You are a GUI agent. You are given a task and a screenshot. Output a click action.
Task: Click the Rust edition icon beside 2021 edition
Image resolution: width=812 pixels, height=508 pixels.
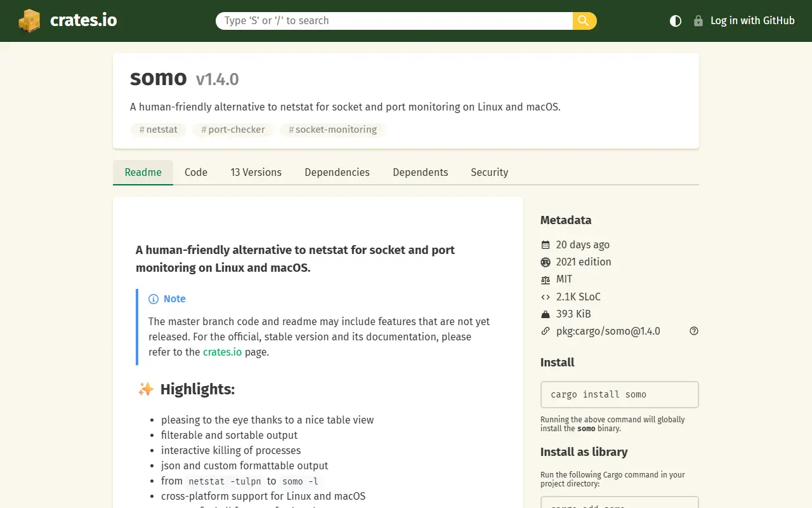point(546,262)
